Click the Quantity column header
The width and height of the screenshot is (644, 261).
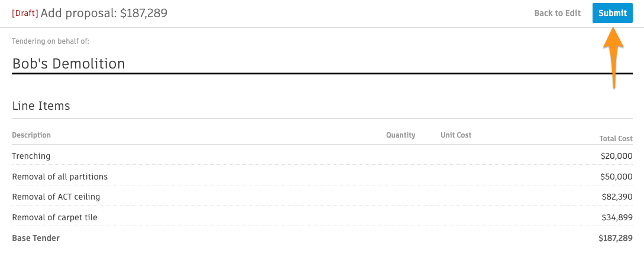tap(400, 135)
